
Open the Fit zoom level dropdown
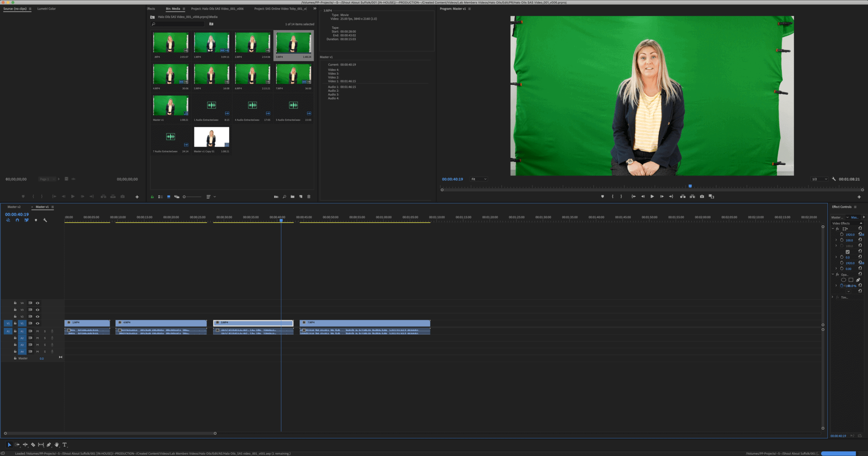tap(479, 179)
